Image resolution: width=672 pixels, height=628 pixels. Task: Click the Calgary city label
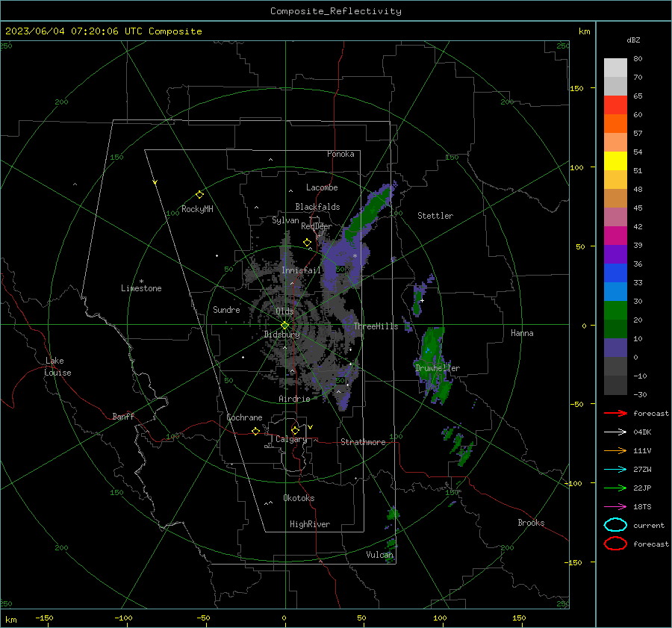[291, 439]
